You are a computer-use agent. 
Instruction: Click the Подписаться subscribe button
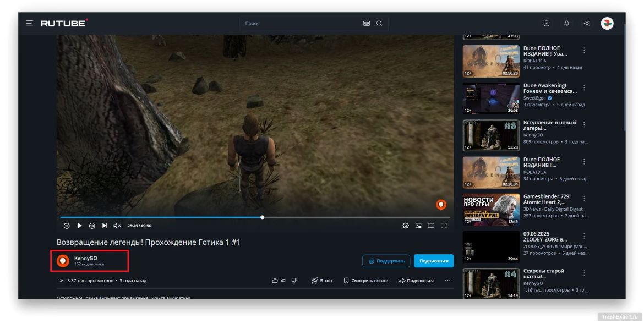434,261
